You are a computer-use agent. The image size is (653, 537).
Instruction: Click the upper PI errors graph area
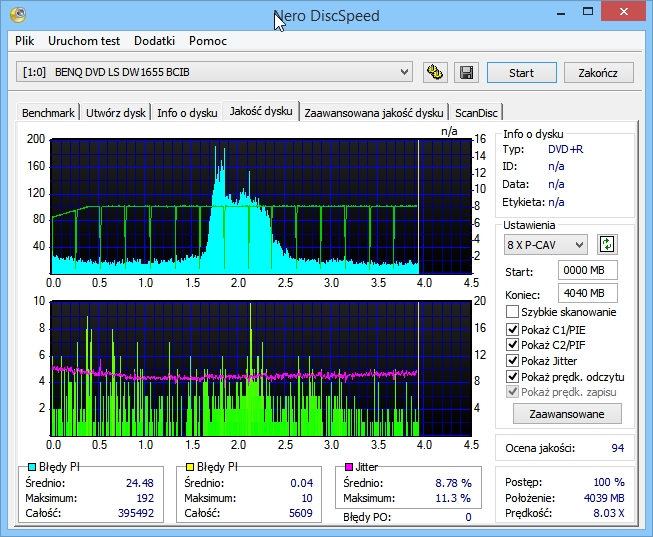(261, 206)
